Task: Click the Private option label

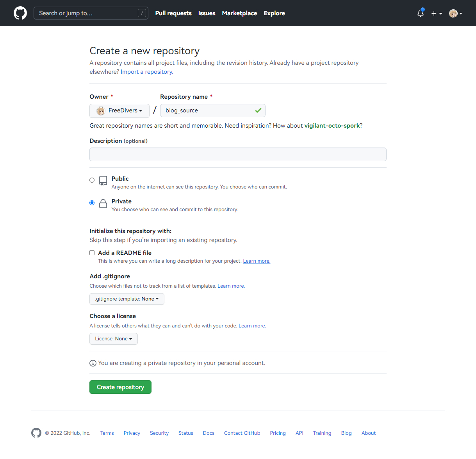Action: tap(121, 201)
